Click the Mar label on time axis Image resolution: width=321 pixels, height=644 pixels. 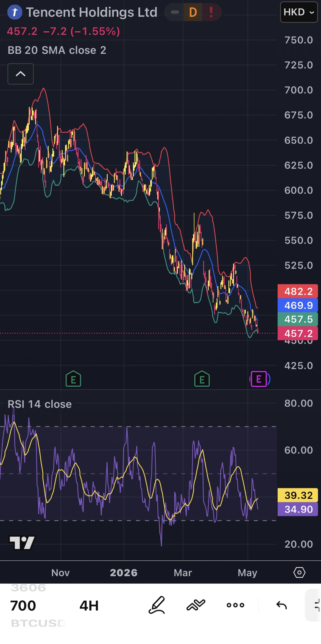click(x=183, y=573)
